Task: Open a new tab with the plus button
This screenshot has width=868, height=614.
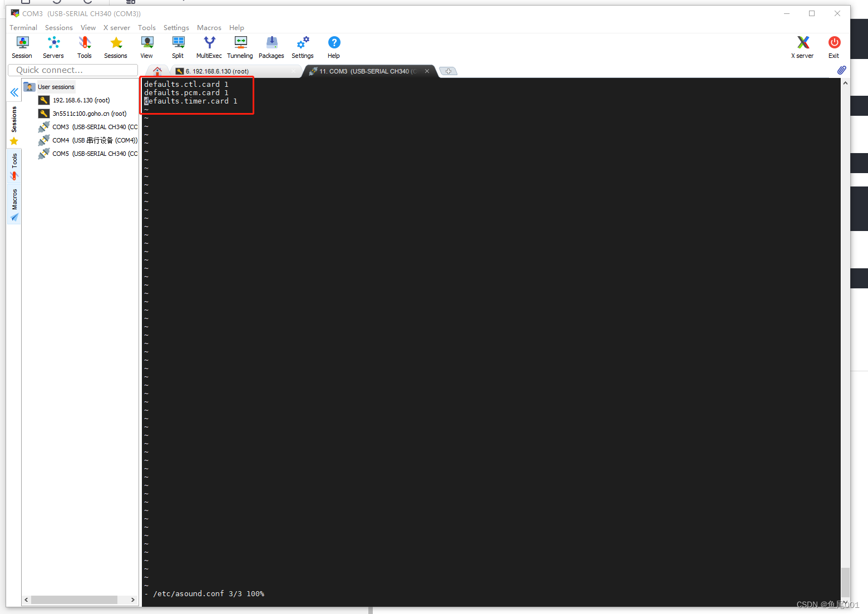Action: pos(448,71)
